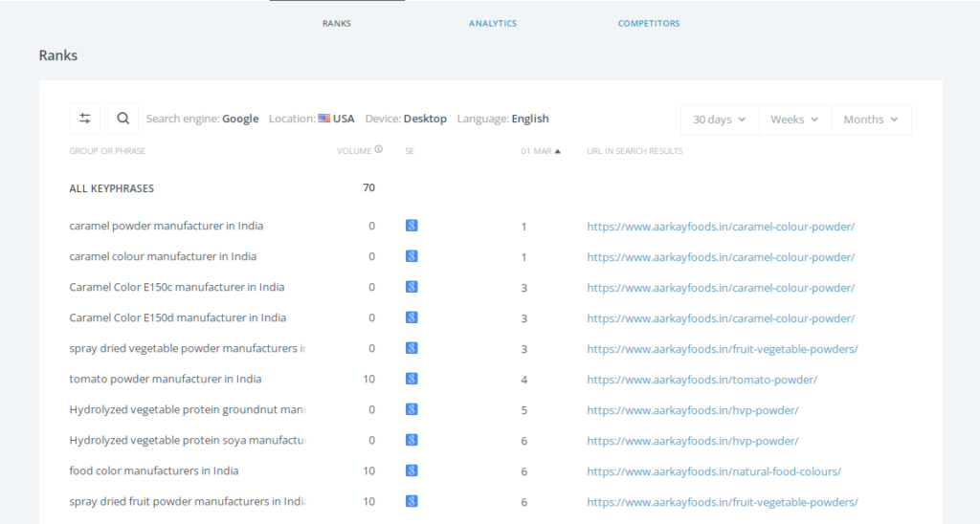Select 'Hydrolyzed vegetable protein soya' keyphrase
The image size is (980, 524).
pos(188,440)
